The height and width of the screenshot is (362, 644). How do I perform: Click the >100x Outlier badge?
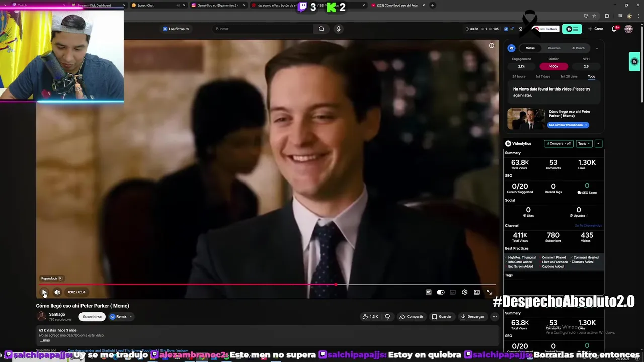tap(553, 66)
